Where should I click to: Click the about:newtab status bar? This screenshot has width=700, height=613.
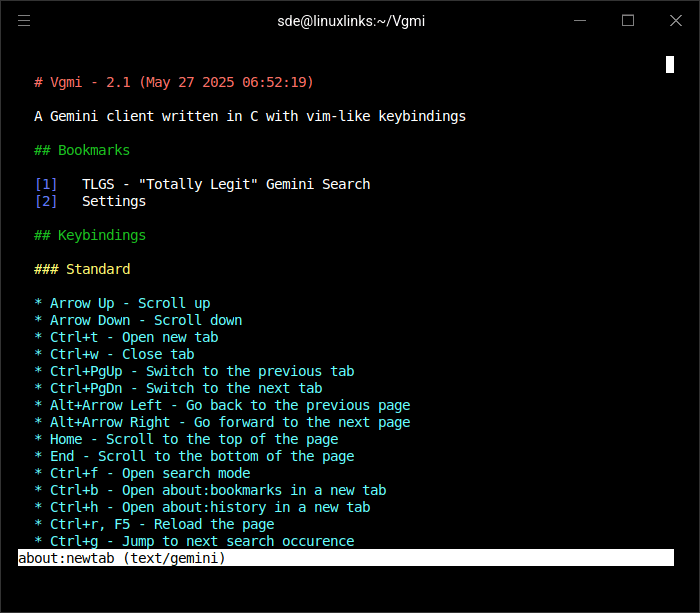pos(346,558)
